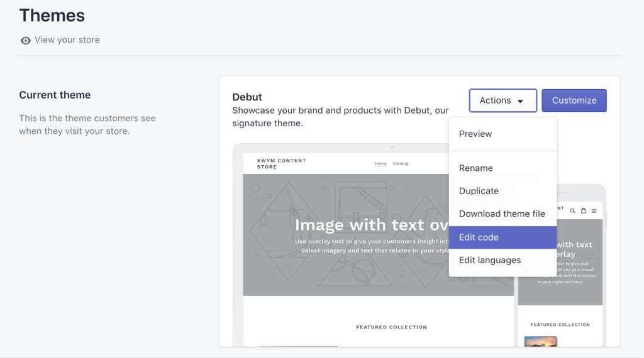Click the desktop FEATURED COLLECTION heading
Screen dimensions: 644x358
click(x=391, y=327)
